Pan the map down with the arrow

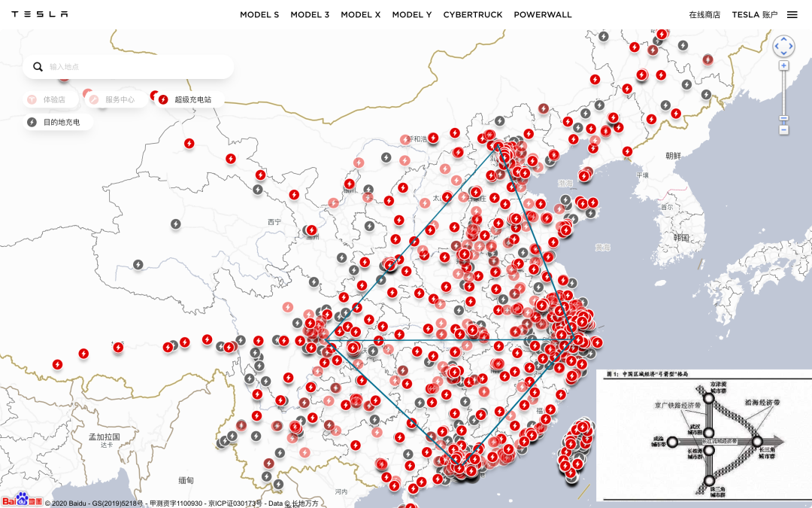click(783, 53)
